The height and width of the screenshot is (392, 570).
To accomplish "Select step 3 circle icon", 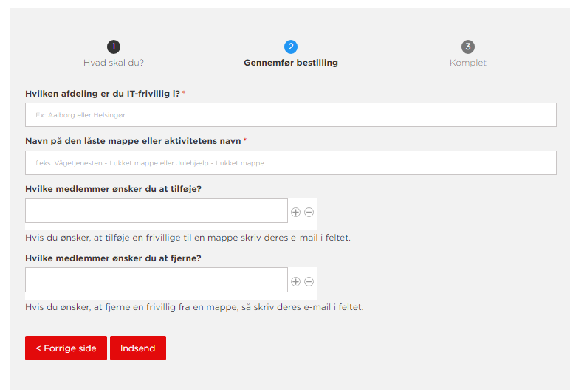I will 468,47.
